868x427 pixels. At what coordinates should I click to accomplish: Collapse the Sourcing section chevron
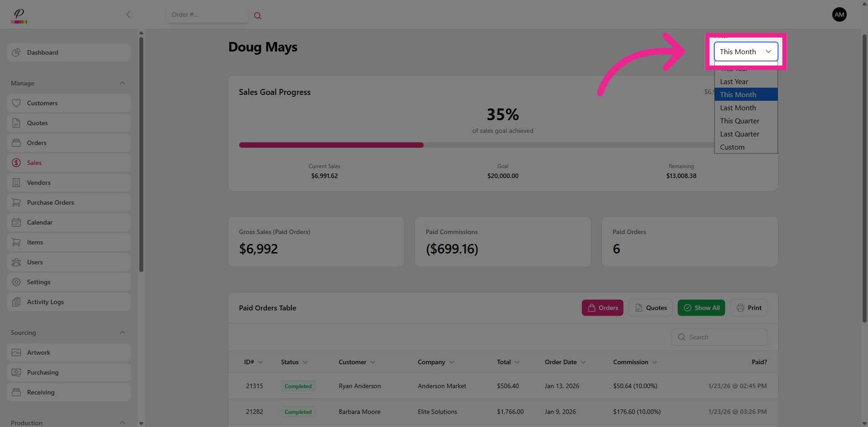[123, 333]
